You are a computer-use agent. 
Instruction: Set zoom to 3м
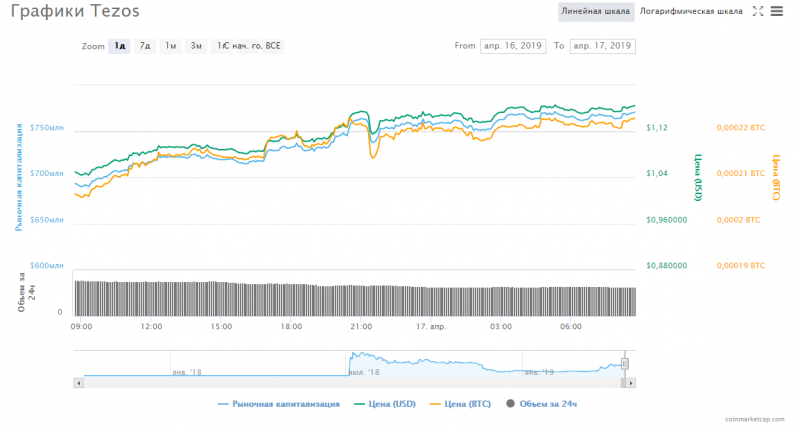pyautogui.click(x=197, y=46)
